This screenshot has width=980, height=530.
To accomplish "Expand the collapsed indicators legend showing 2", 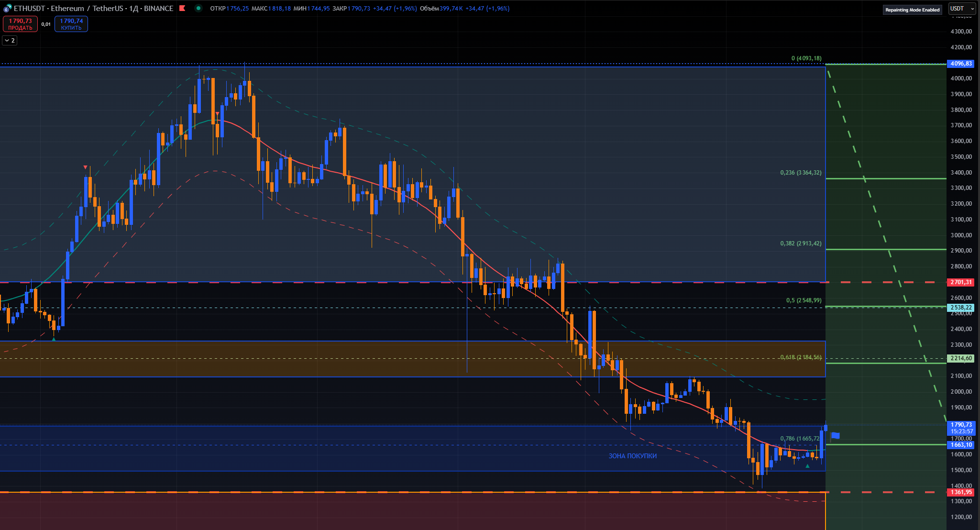I will pos(10,41).
